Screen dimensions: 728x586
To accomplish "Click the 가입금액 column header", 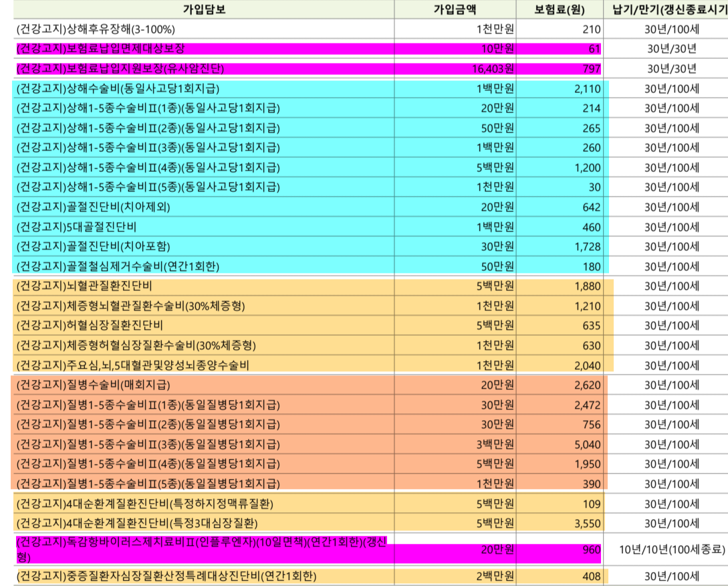I will 455,9.
